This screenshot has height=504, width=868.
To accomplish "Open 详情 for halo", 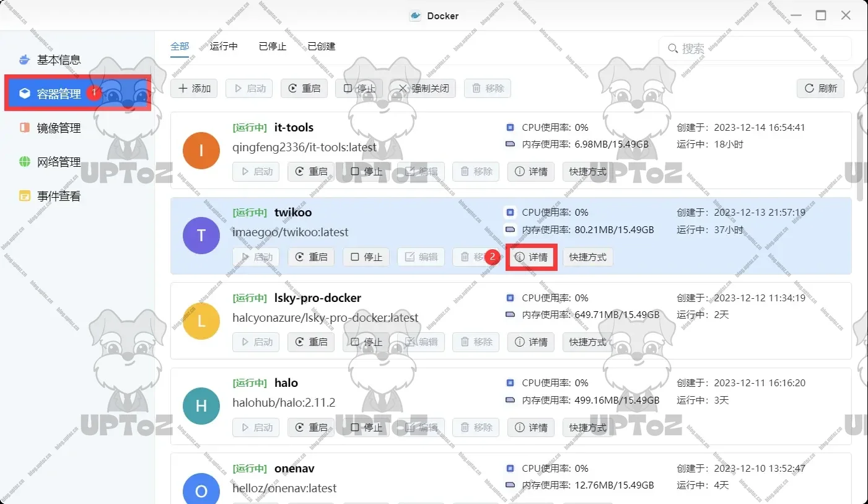I will point(532,427).
